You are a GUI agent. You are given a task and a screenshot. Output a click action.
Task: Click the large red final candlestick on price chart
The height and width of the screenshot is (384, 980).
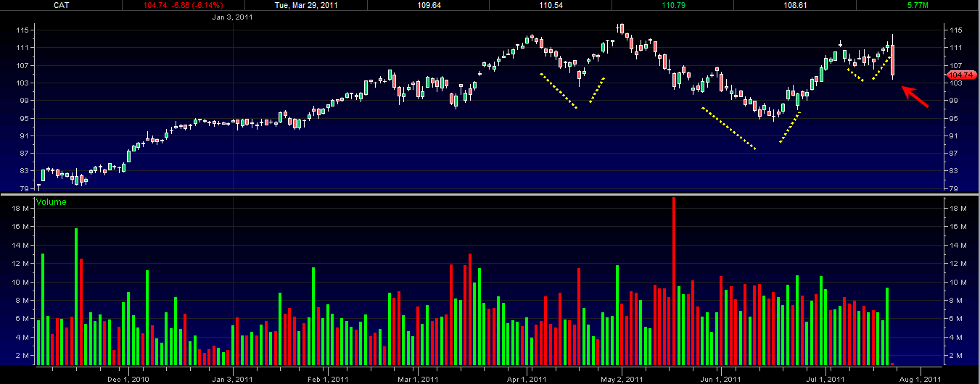[x=893, y=61]
